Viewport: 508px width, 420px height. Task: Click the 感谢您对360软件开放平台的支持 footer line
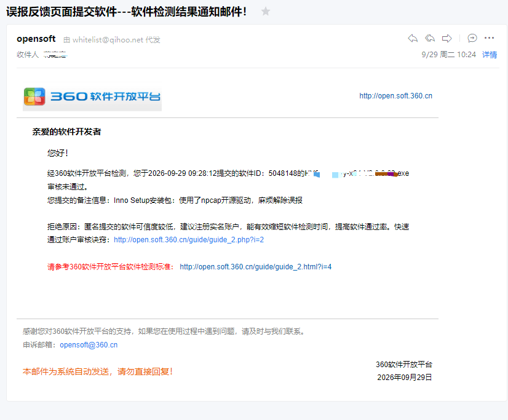coord(164,331)
